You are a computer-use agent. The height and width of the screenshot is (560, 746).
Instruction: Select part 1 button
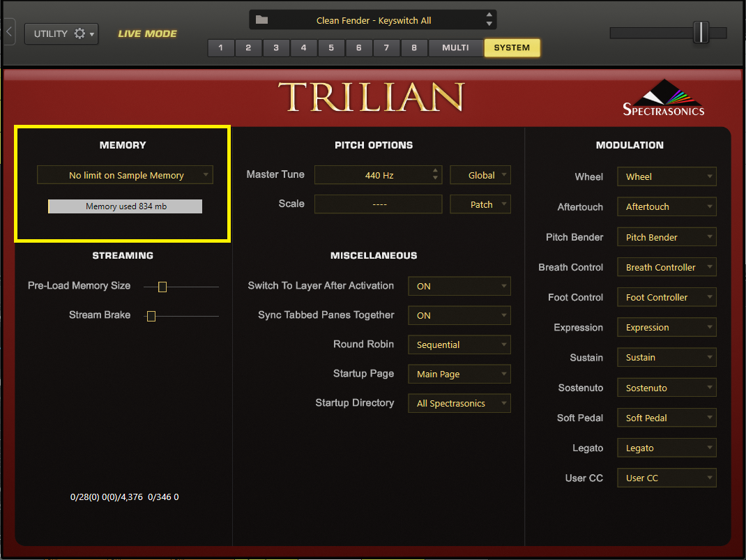click(221, 48)
